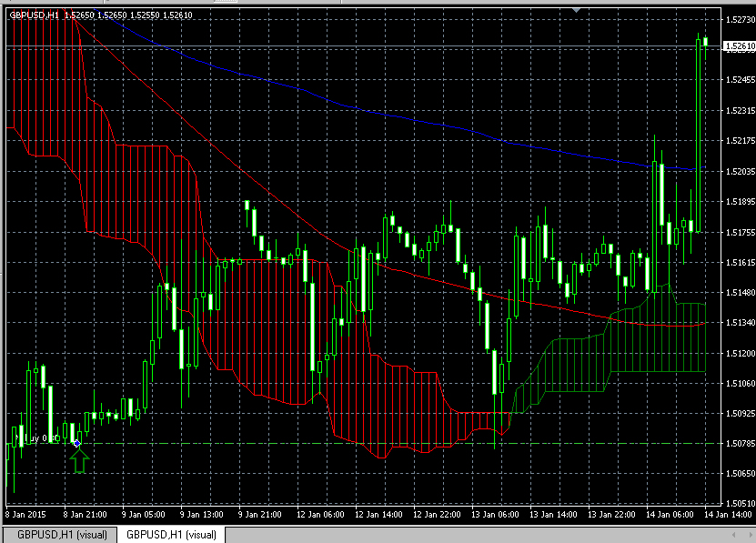Click the 1.51615 price scale label

coord(741,262)
